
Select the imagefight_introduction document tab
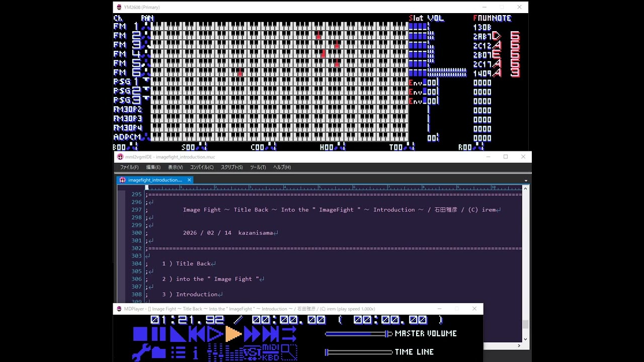tap(155, 180)
